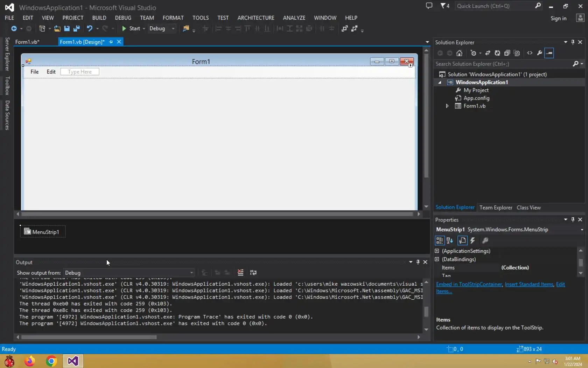588x368 pixels.
Task: Refresh the Solution Explorer
Action: point(497,53)
